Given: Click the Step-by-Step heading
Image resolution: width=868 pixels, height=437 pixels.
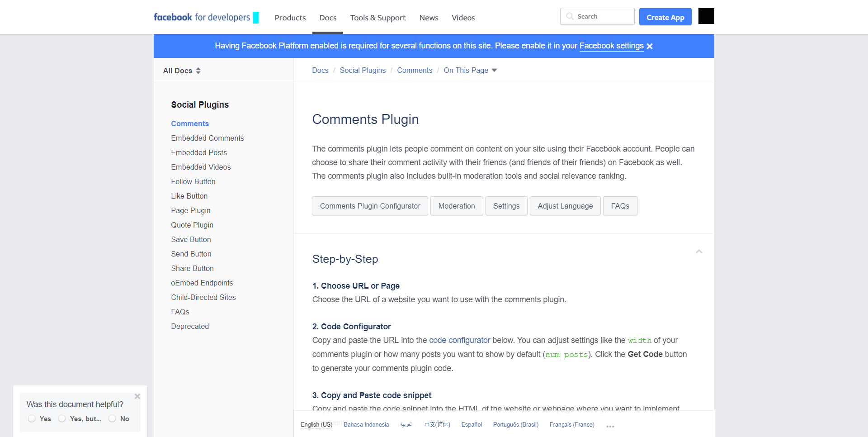Looking at the screenshot, I should pyautogui.click(x=345, y=259).
